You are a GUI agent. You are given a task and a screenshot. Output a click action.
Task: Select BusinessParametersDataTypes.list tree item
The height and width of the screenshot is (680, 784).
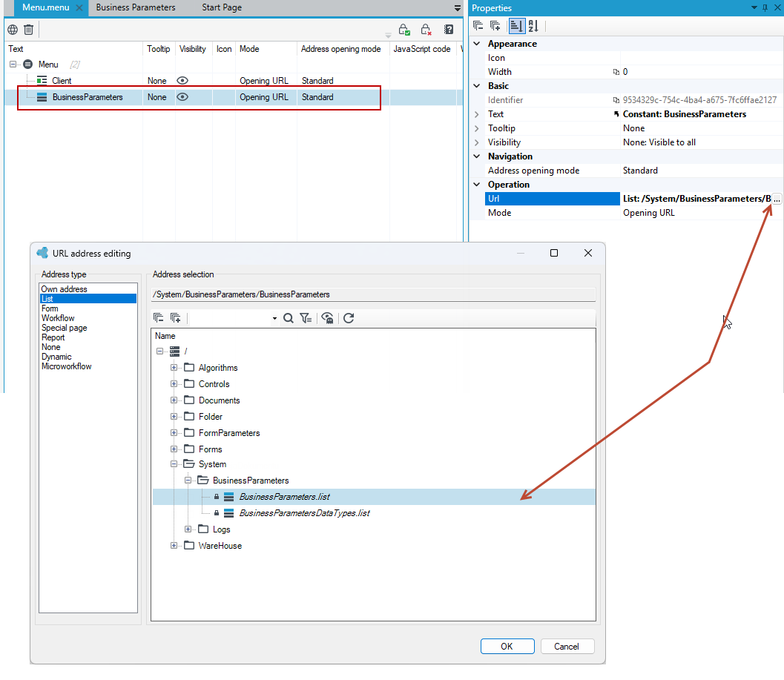coord(304,513)
